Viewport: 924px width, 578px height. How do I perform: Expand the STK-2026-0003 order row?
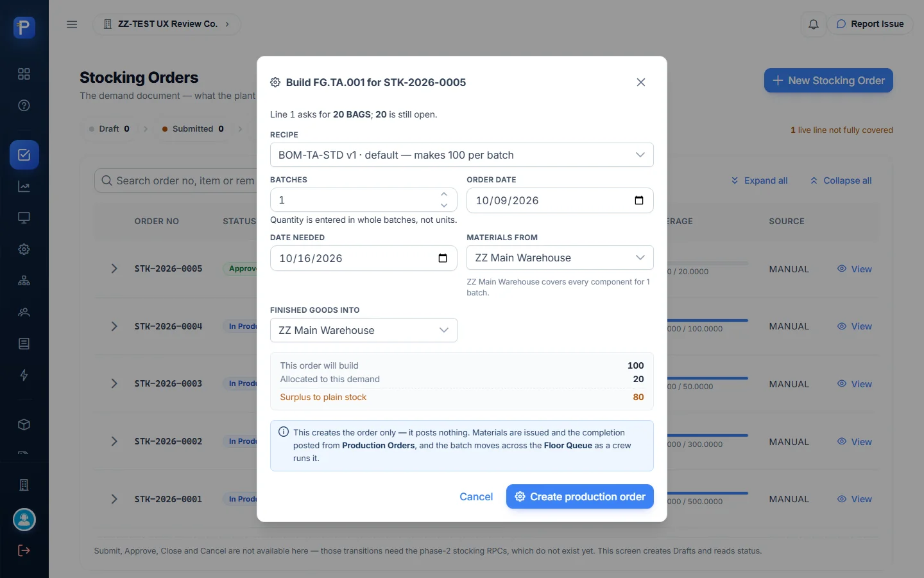pyautogui.click(x=114, y=383)
